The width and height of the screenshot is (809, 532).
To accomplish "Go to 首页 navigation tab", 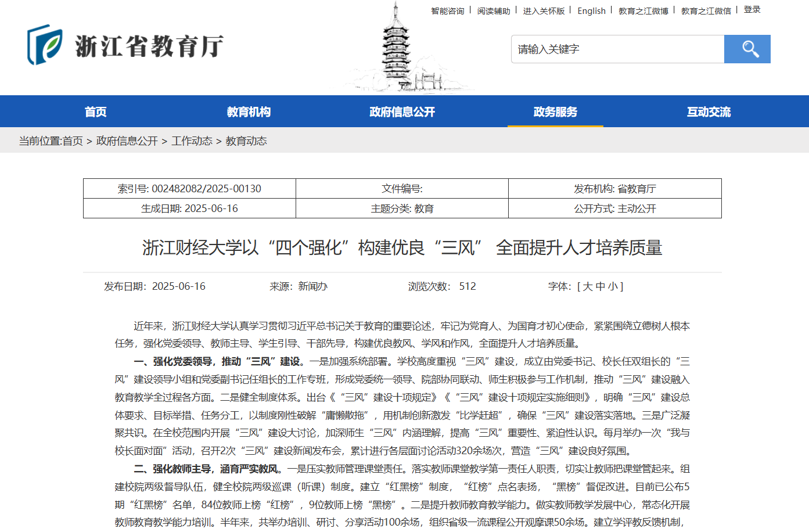I will 96,112.
